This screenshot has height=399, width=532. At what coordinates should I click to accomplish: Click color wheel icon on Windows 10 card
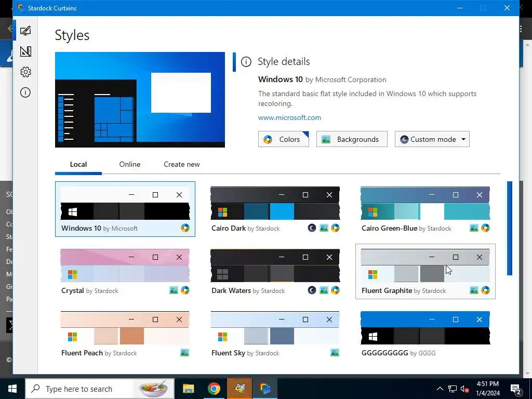click(x=185, y=228)
